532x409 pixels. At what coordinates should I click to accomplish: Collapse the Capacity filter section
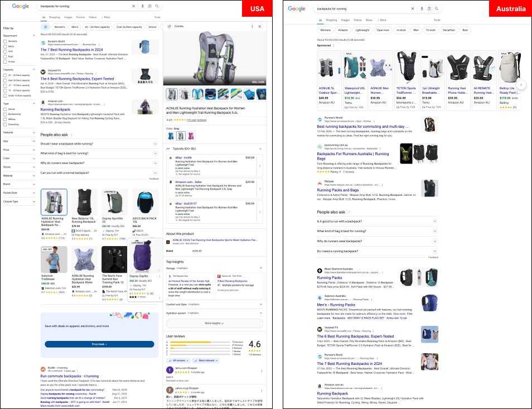pyautogui.click(x=33, y=70)
